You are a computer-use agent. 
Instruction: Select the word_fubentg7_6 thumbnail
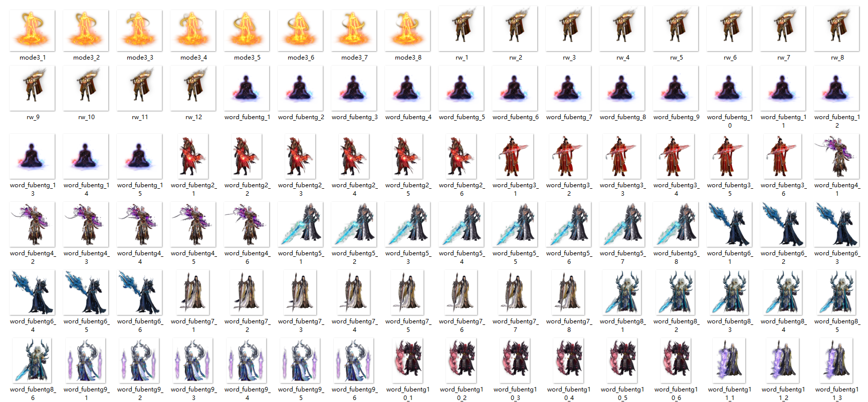[x=462, y=292]
